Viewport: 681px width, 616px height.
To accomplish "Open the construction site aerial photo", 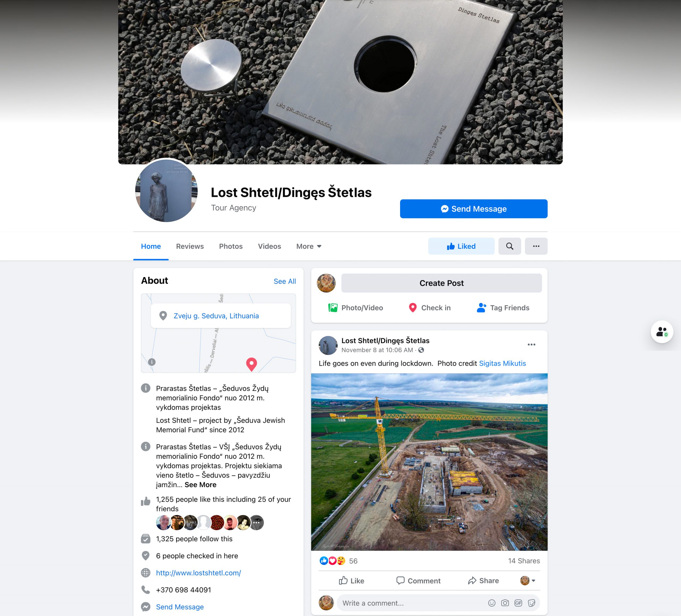I will [429, 462].
